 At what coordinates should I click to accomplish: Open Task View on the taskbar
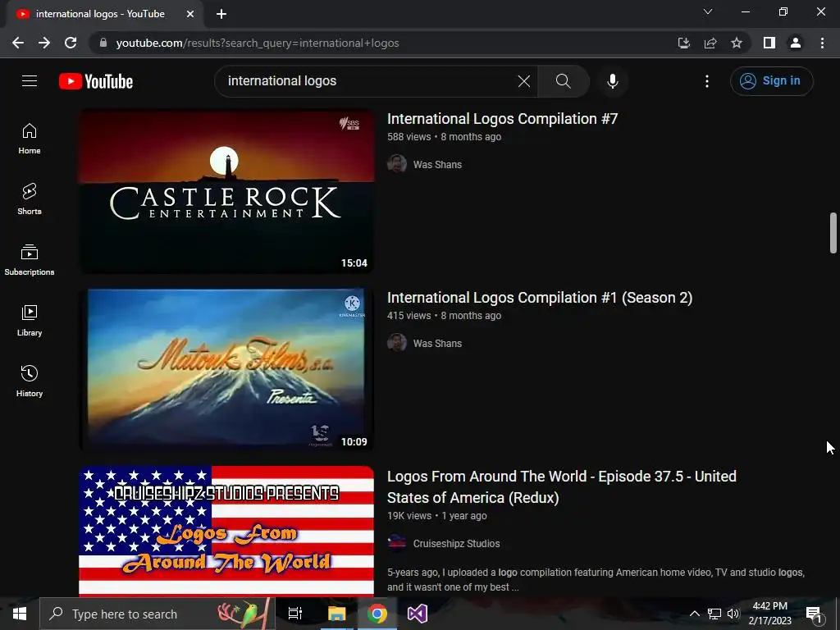295,614
